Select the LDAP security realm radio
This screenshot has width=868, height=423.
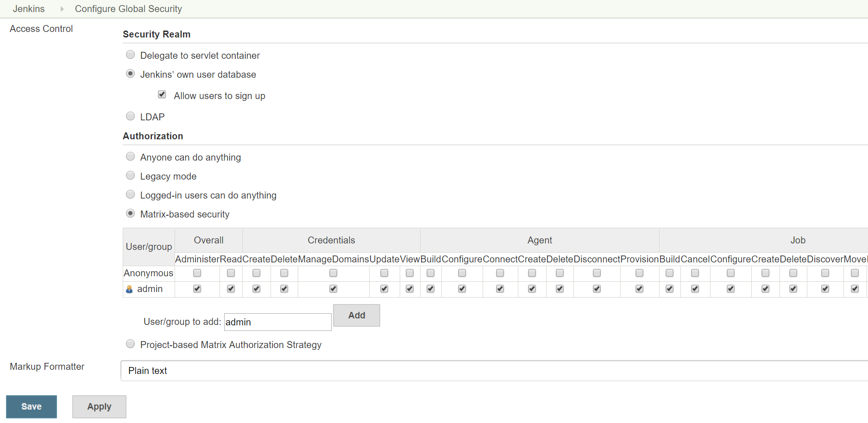(131, 116)
